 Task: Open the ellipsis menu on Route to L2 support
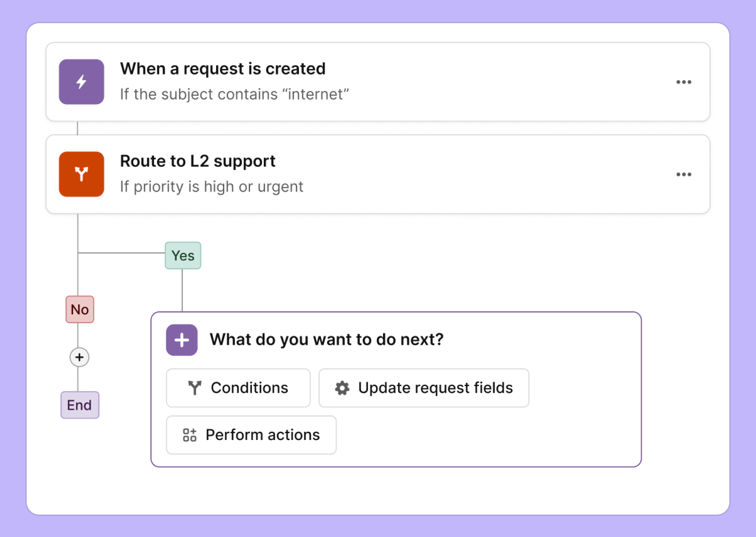[x=684, y=174]
